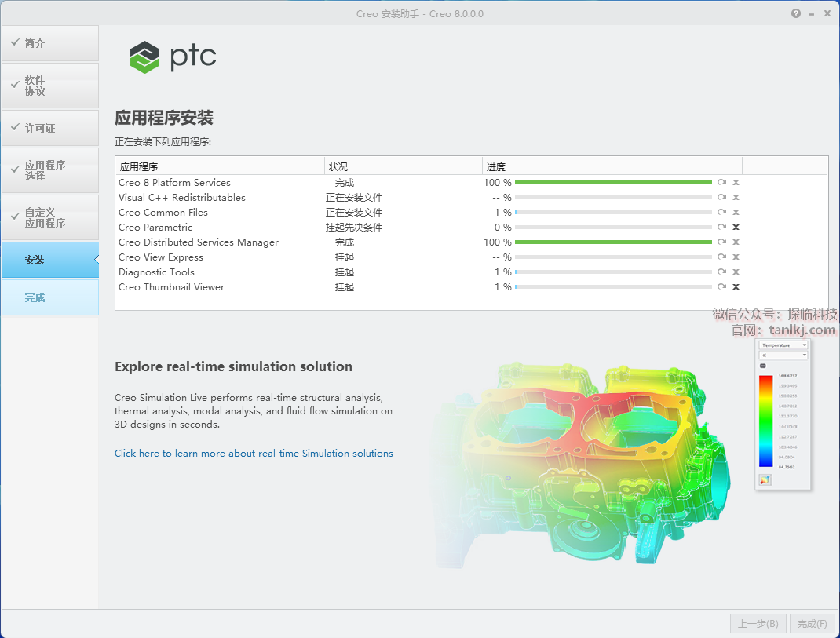Click Creo Common Files progress bar

[x=613, y=213]
